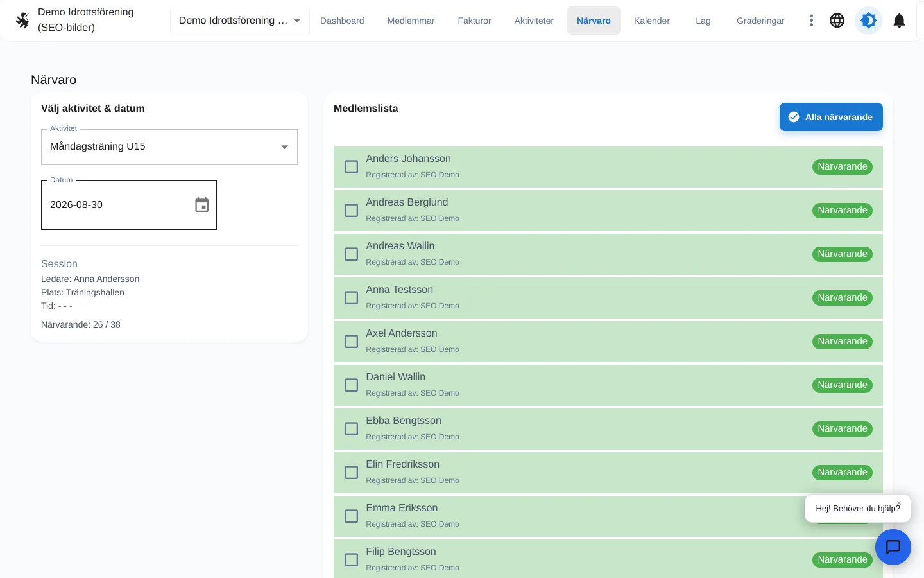Dismiss the help chat popup
924x578 pixels.
(x=899, y=504)
